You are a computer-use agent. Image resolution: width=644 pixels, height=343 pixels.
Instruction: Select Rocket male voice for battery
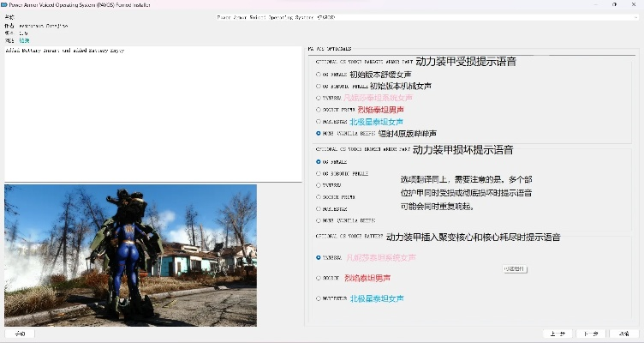(x=319, y=279)
